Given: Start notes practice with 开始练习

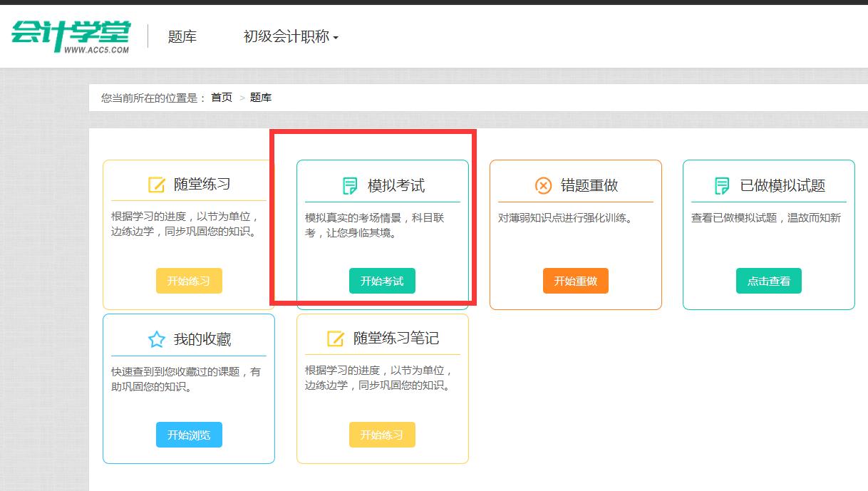Looking at the screenshot, I should [382, 435].
